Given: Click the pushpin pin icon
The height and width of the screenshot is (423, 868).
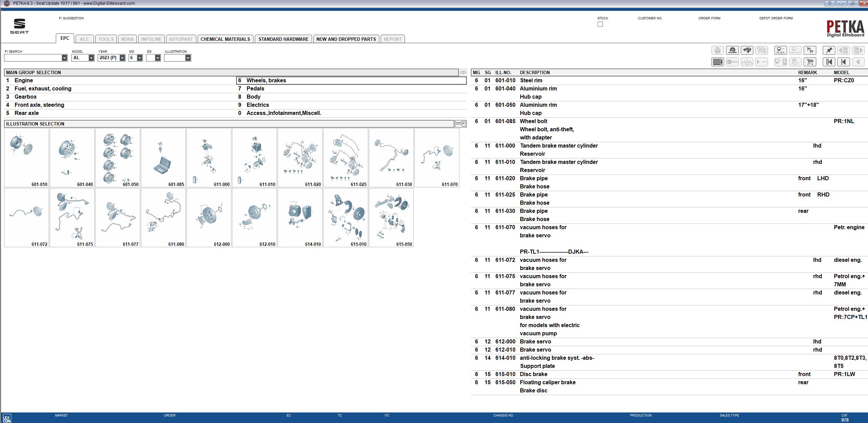Looking at the screenshot, I should pyautogui.click(x=829, y=50).
